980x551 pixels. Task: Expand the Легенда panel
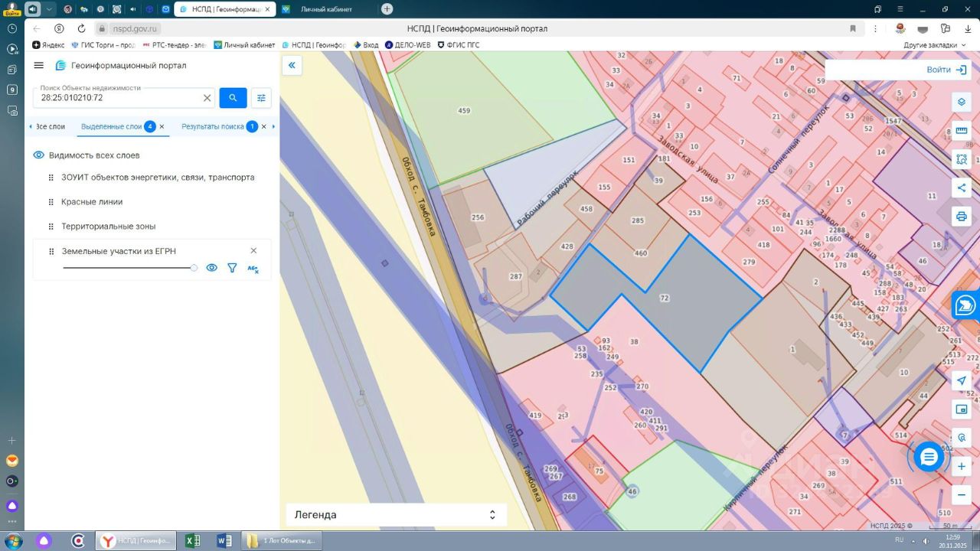[x=492, y=515]
